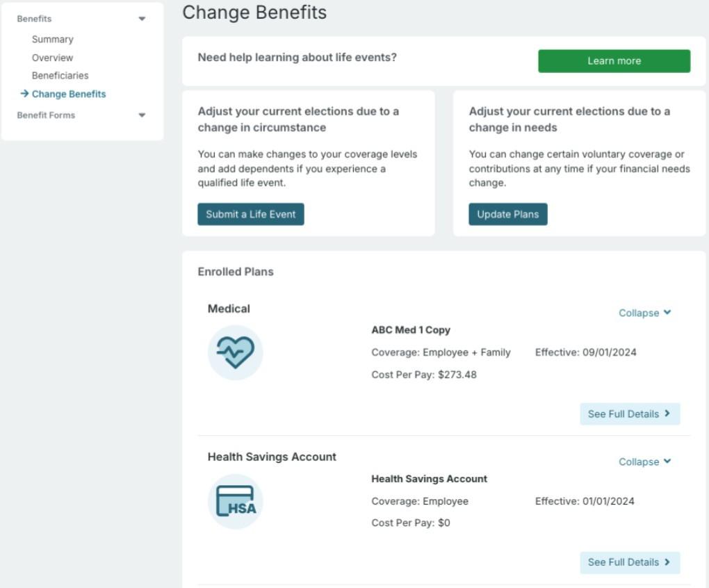Expand the Benefit Forms sidebar section

click(x=142, y=115)
